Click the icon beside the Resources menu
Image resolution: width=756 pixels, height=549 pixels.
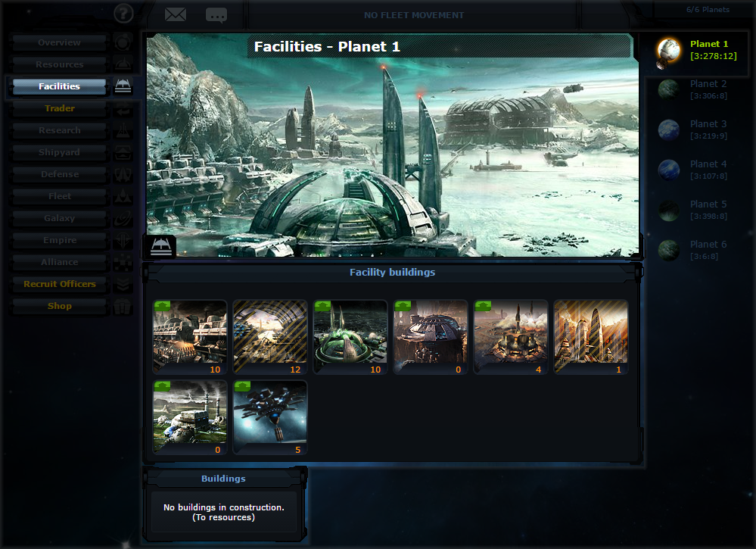tap(123, 64)
